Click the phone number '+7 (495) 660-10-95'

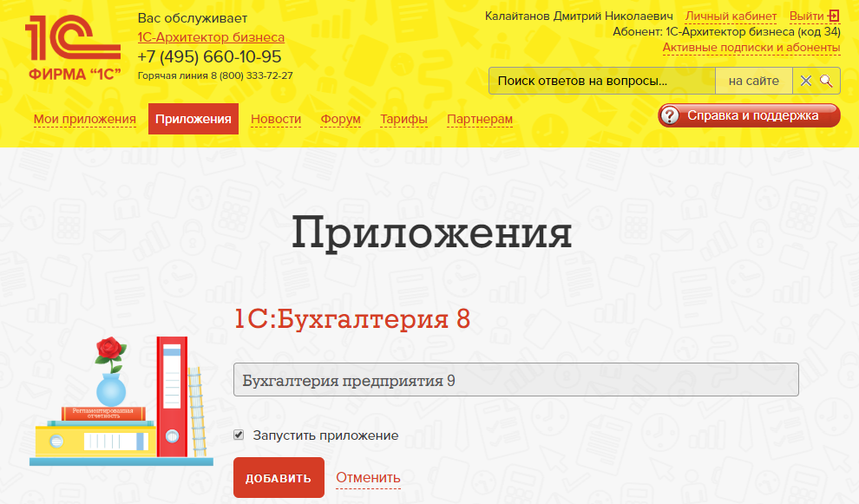(209, 56)
